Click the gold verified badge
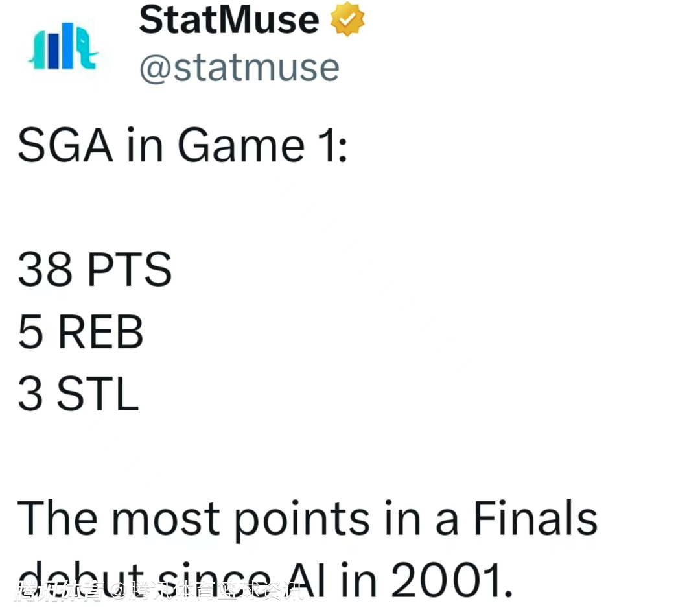This screenshot has width=700, height=614. coord(347,20)
